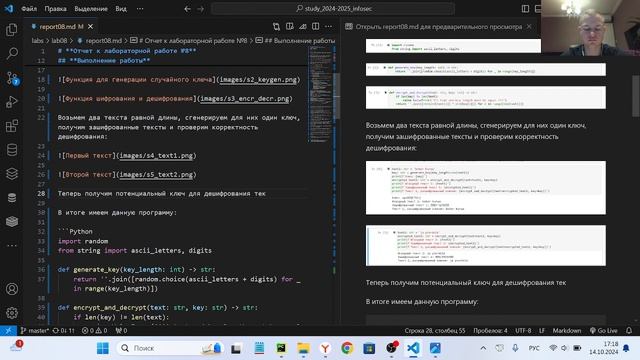This screenshot has height=360, width=640.
Task: Open the Extensions view
Action: 12,126
